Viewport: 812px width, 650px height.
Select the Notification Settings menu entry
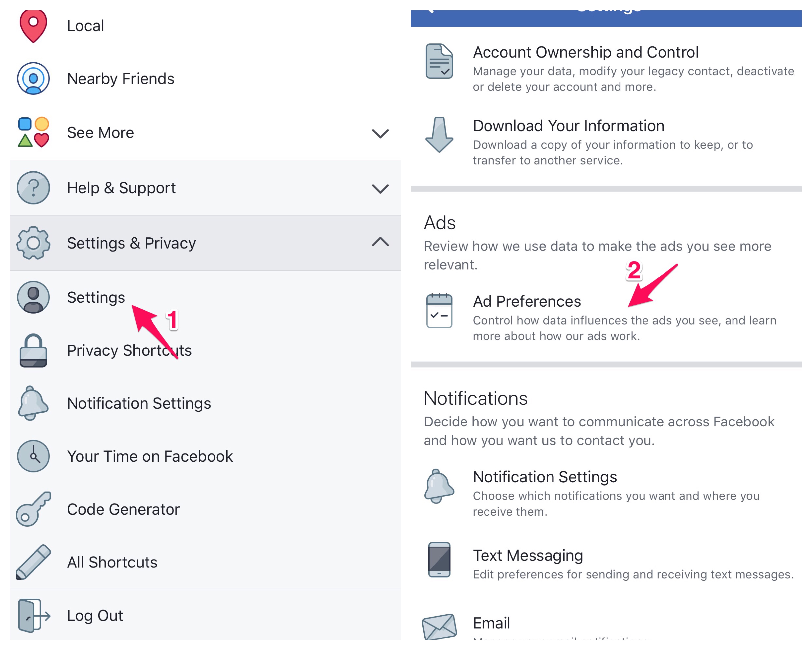139,403
